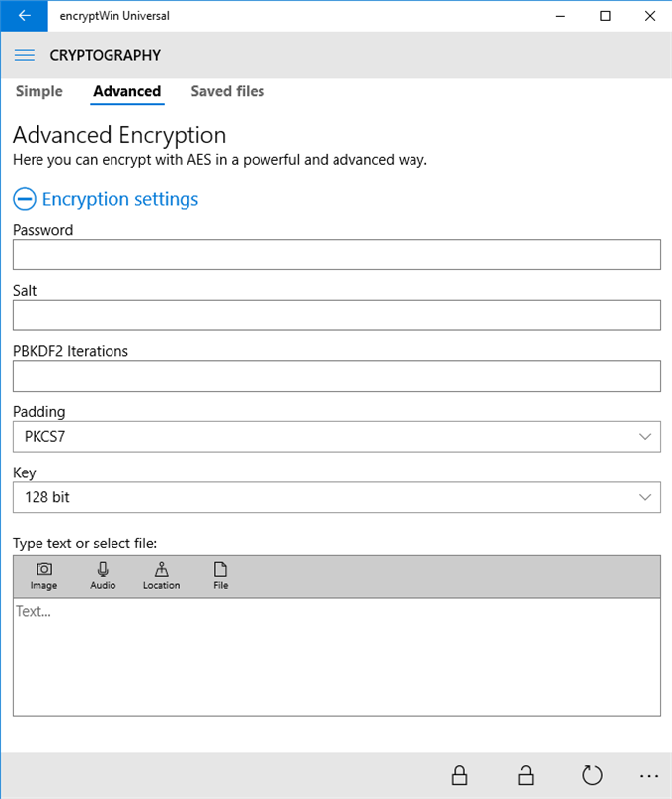Click inside the Text... area
The width and height of the screenshot is (672, 799).
point(336,657)
